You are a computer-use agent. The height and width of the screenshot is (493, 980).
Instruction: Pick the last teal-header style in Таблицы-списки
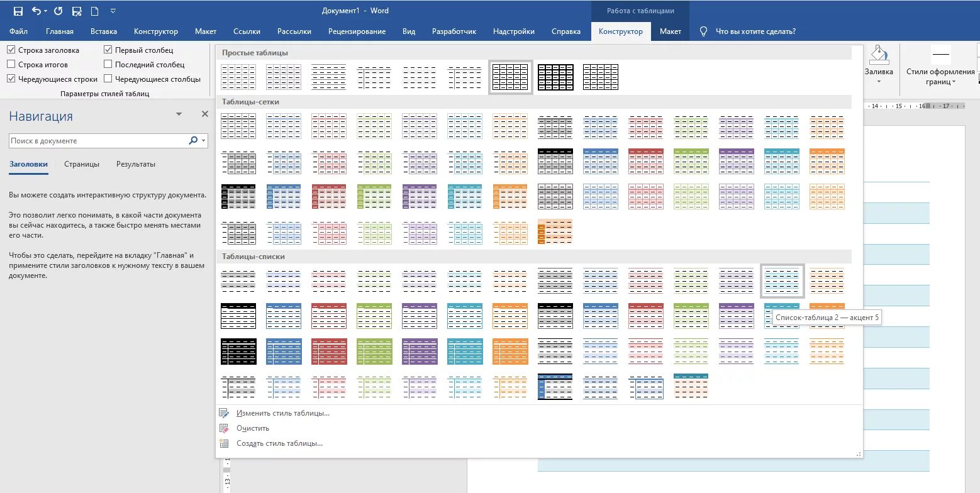click(691, 386)
